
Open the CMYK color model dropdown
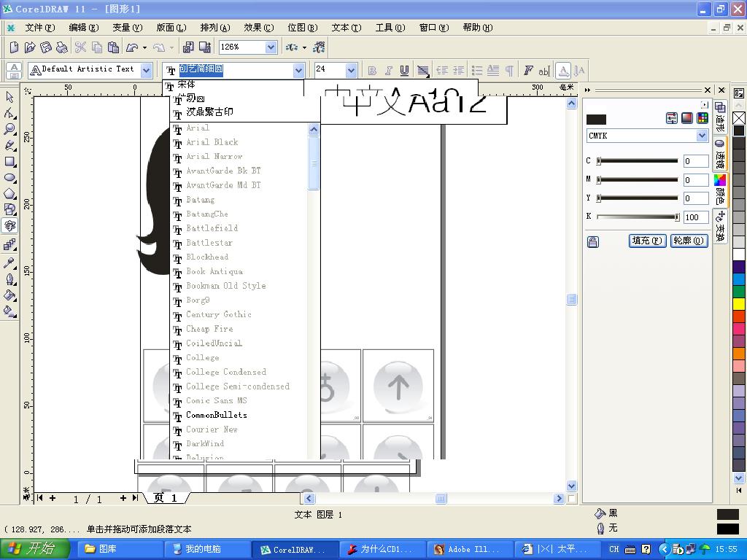click(702, 136)
